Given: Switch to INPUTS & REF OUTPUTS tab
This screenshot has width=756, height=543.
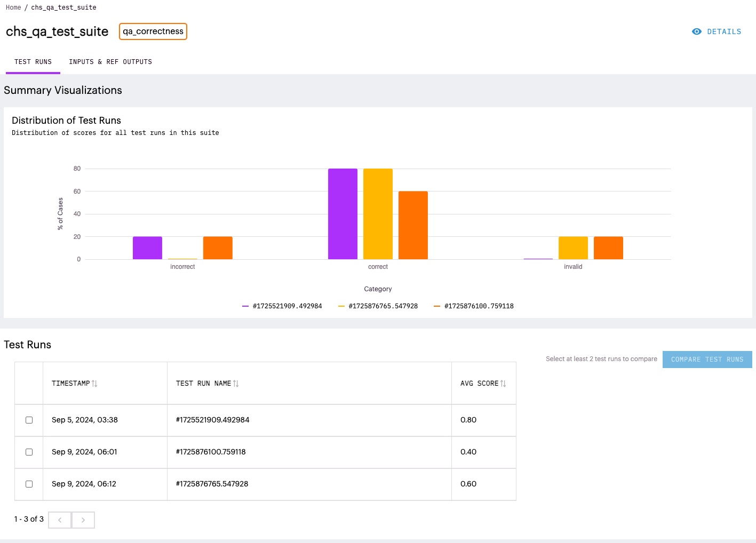Looking at the screenshot, I should click(x=110, y=62).
